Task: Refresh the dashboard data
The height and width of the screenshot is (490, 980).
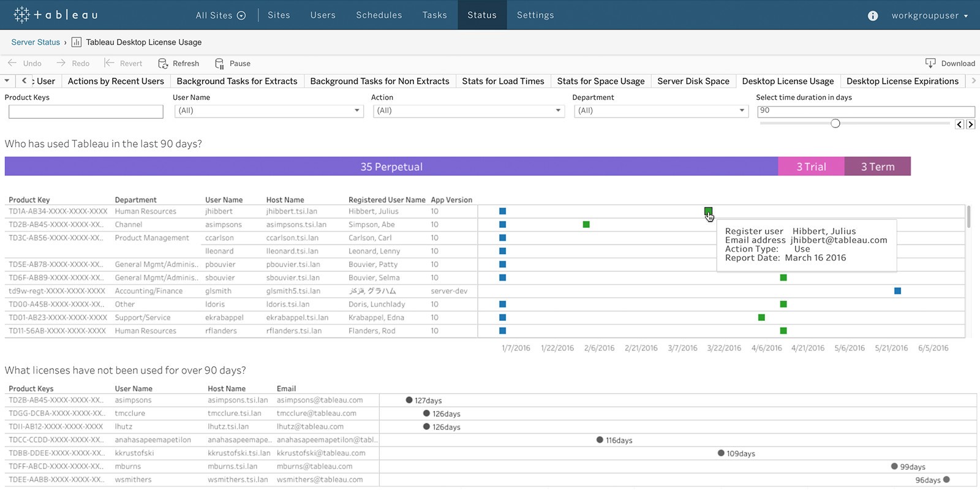Action: [178, 63]
